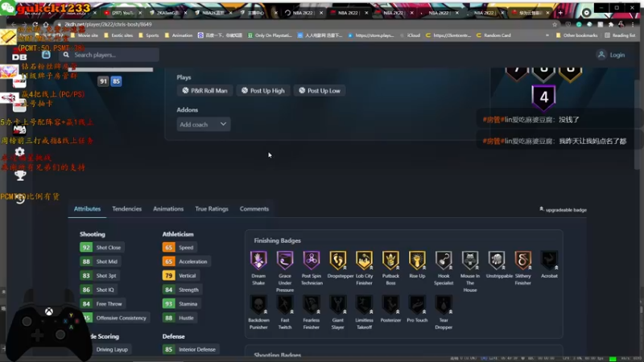Click the Post Up Low play button

320,91
